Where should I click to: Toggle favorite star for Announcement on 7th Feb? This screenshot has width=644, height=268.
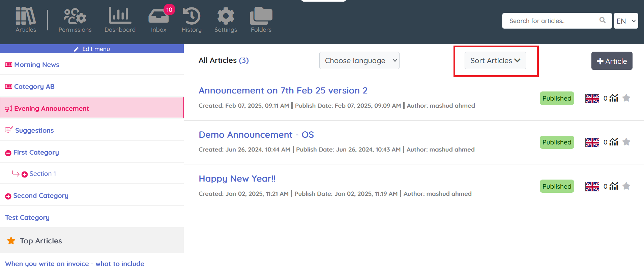pyautogui.click(x=626, y=98)
